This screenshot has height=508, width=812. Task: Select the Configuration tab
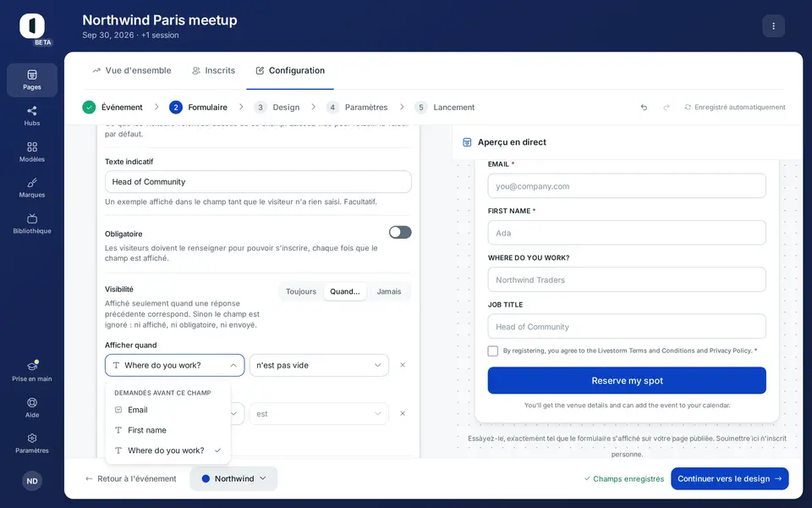[290, 70]
